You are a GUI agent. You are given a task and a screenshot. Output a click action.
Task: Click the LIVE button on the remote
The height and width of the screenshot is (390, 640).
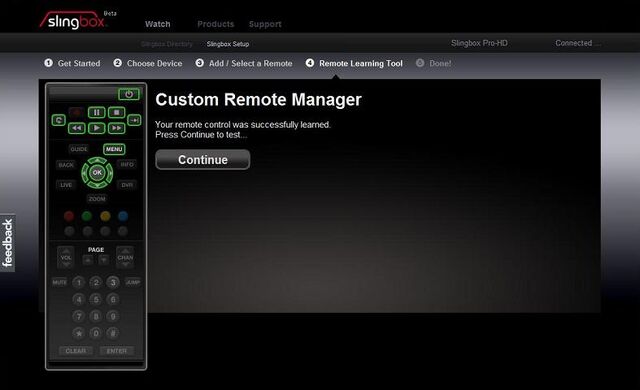point(66,185)
